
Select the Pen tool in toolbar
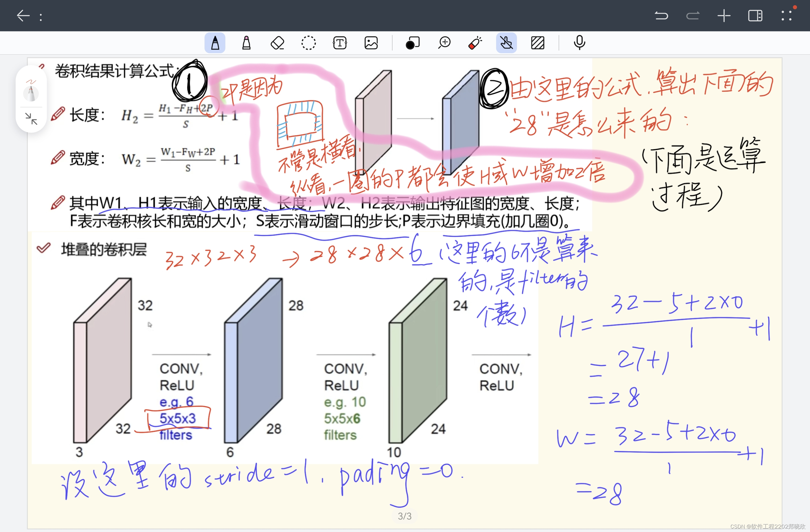(215, 43)
